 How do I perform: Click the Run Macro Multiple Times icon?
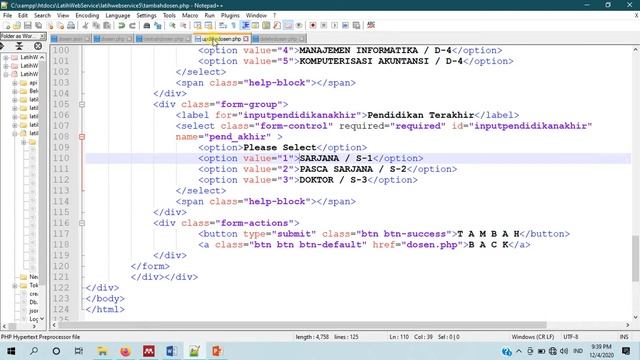pyautogui.click(x=345, y=25)
